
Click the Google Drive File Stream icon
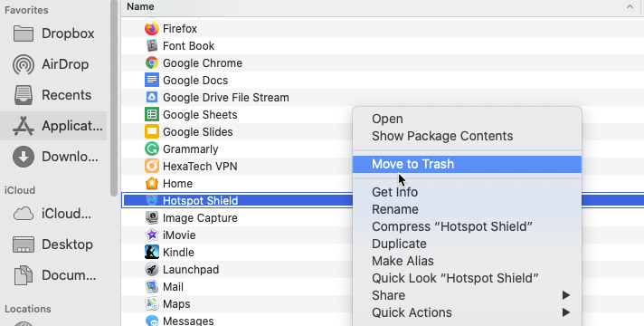pos(152,98)
